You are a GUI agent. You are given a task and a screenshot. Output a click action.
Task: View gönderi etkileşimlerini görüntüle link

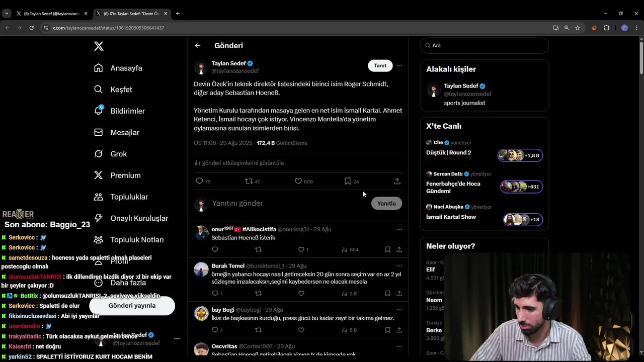(239, 163)
